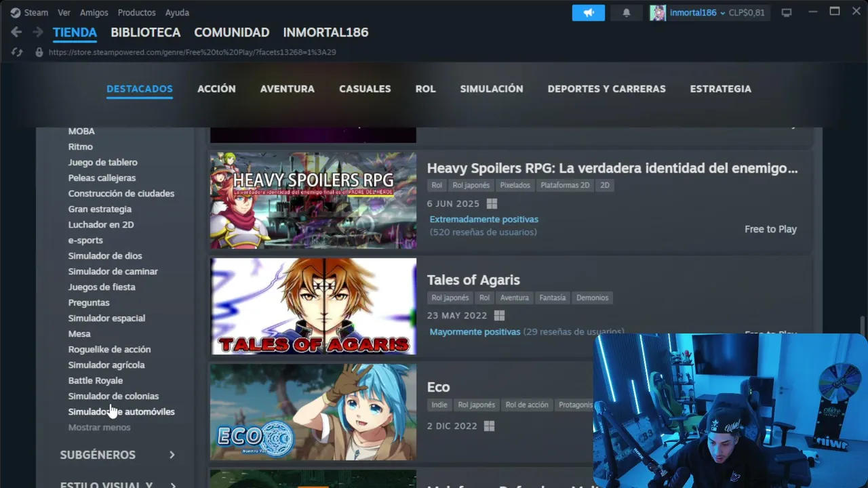The image size is (868, 488).
Task: Filter by Simulador de dios
Action: point(105,256)
